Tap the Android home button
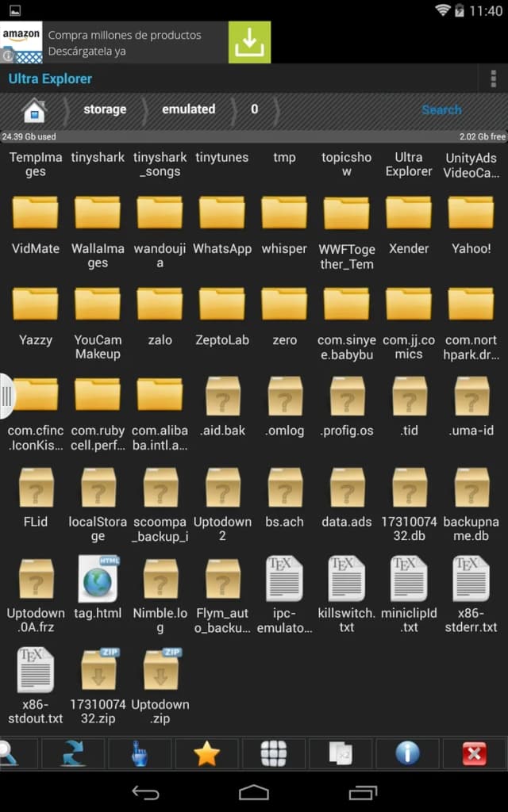Image resolution: width=508 pixels, height=812 pixels. tap(253, 792)
